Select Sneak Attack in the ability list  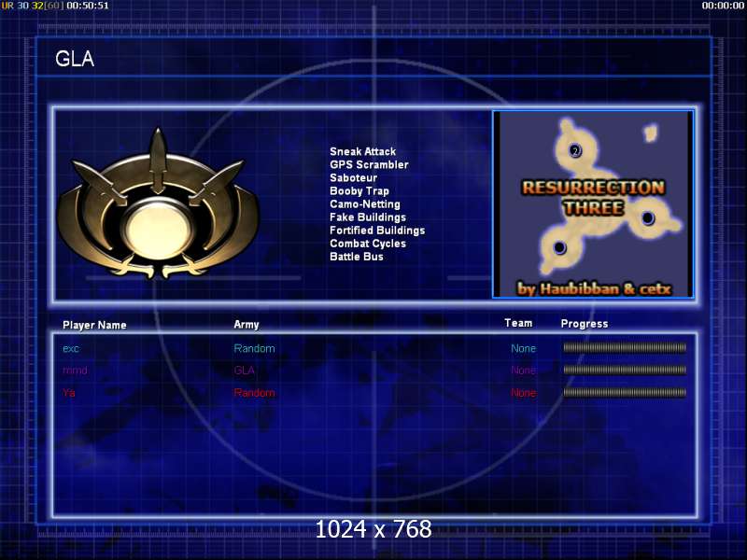click(x=362, y=151)
